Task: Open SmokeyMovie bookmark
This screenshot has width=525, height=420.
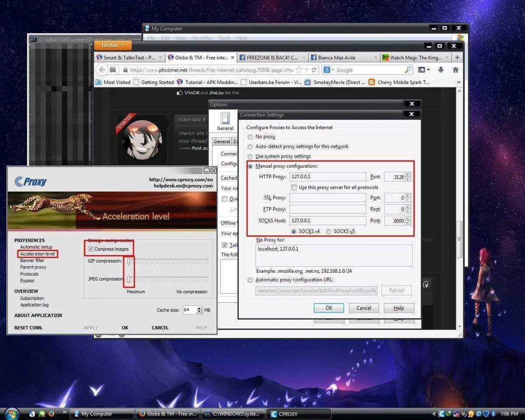Action: pyautogui.click(x=335, y=82)
